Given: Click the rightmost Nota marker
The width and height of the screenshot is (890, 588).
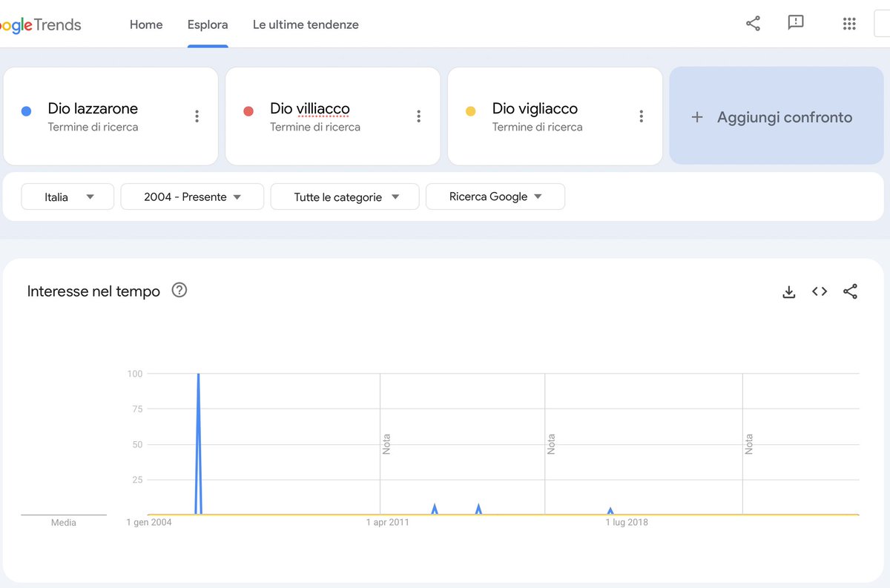Looking at the screenshot, I should (748, 445).
